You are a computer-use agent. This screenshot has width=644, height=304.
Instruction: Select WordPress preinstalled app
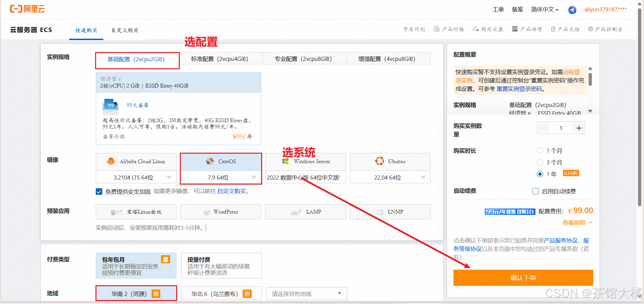click(221, 212)
